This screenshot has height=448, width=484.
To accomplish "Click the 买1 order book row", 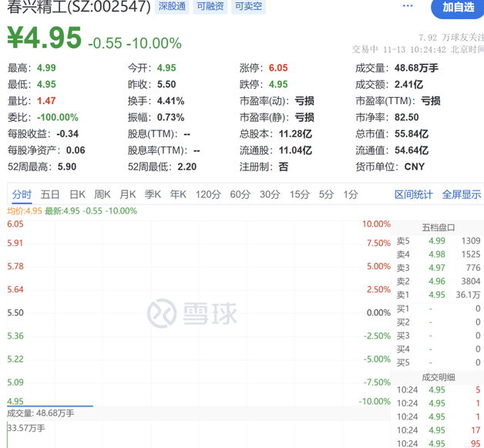I will click(x=439, y=308).
